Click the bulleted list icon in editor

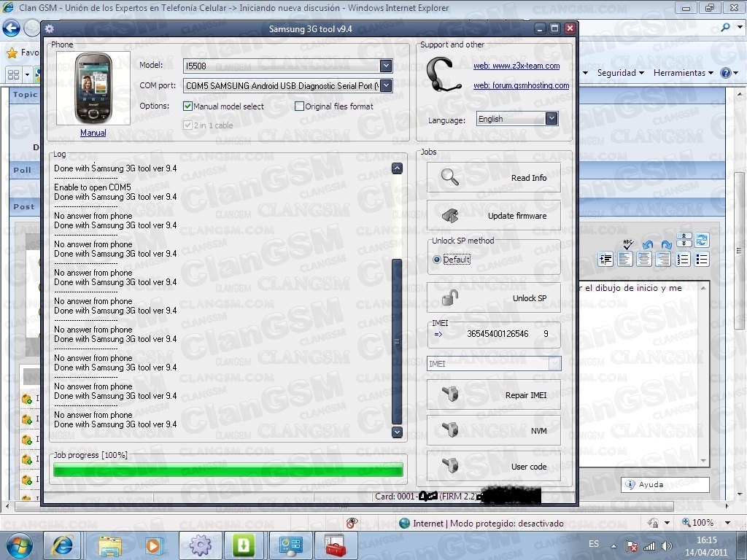tap(702, 260)
